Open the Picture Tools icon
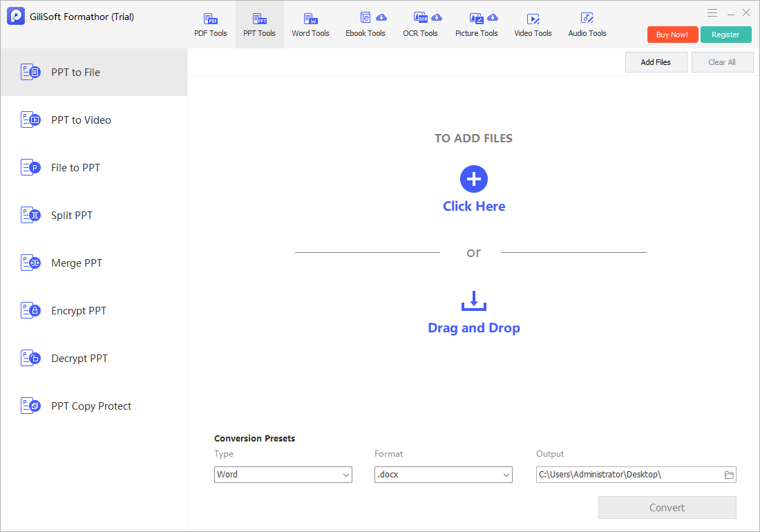 [477, 19]
